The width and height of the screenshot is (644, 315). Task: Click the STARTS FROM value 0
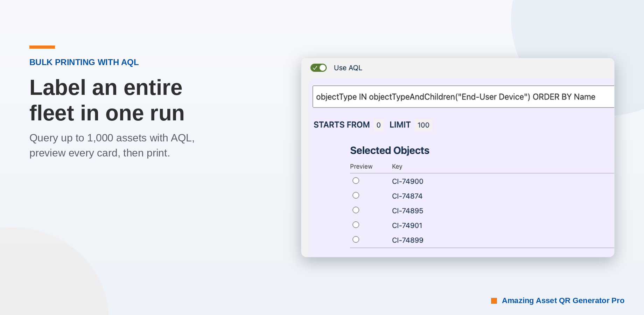point(378,125)
